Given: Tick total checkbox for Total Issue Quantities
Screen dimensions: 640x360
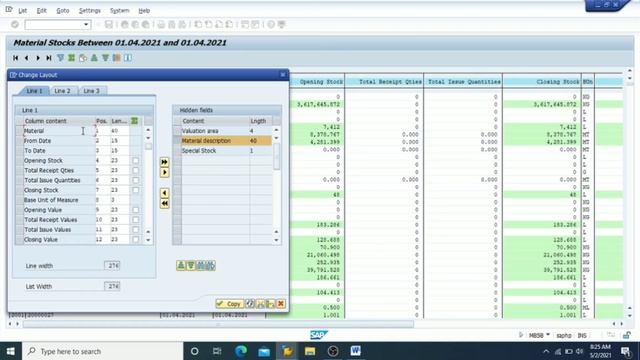Looking at the screenshot, I should pos(135,180).
